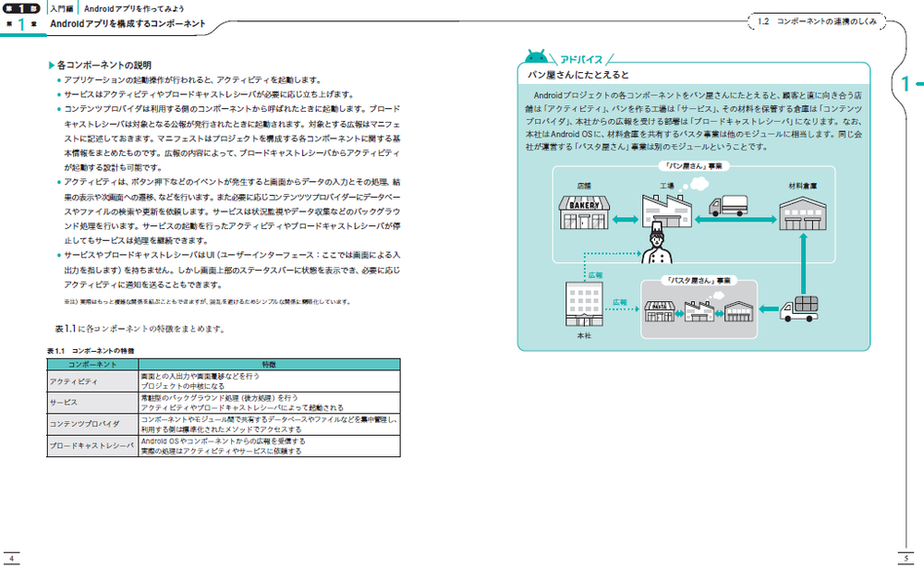The image size is (924, 580).
Task: Click the triangle marker before 各コンポーネントの説明
Action: coord(51,66)
